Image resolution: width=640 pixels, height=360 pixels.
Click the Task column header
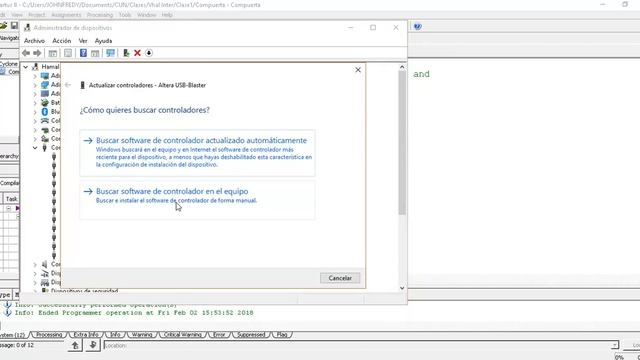tap(11, 199)
